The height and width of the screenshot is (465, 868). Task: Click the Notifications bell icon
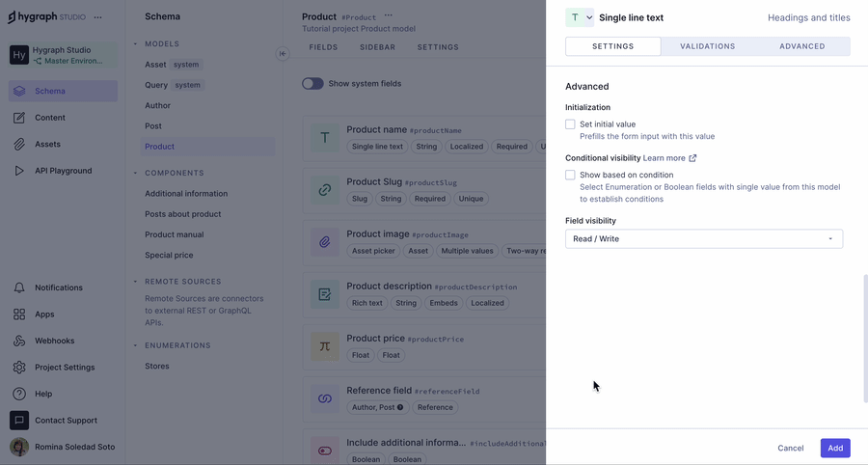[19, 287]
